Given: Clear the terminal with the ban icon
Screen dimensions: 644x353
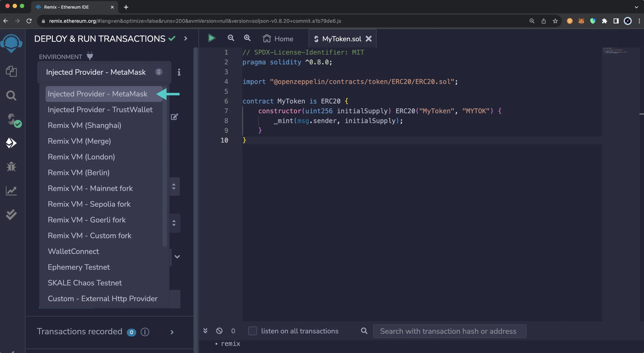Looking at the screenshot, I should (x=219, y=331).
